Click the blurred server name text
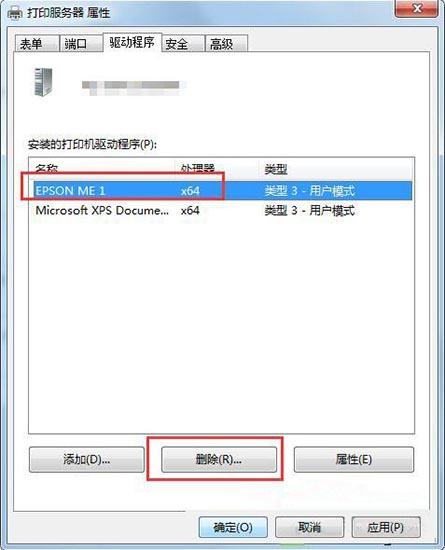Viewport: 445px width, 550px height. 133,87
